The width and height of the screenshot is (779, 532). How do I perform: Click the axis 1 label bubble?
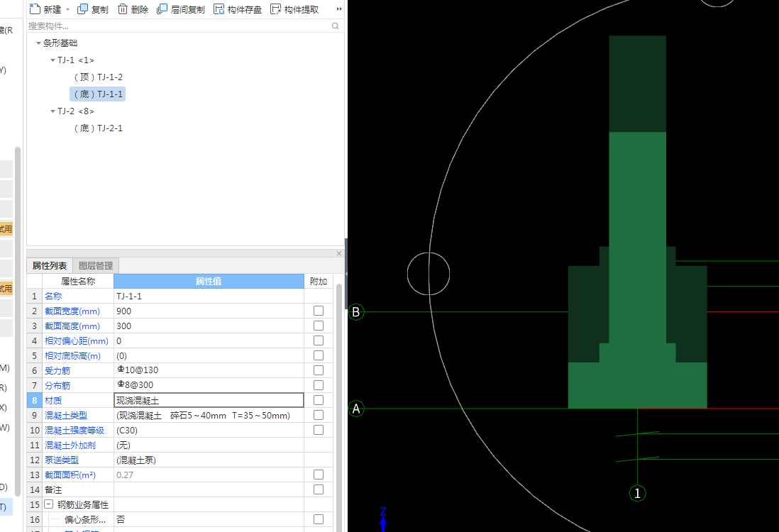[x=637, y=494]
